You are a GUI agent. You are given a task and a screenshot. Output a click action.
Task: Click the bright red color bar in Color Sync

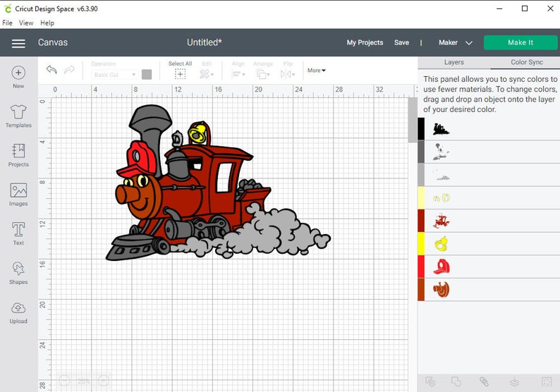coord(421,267)
